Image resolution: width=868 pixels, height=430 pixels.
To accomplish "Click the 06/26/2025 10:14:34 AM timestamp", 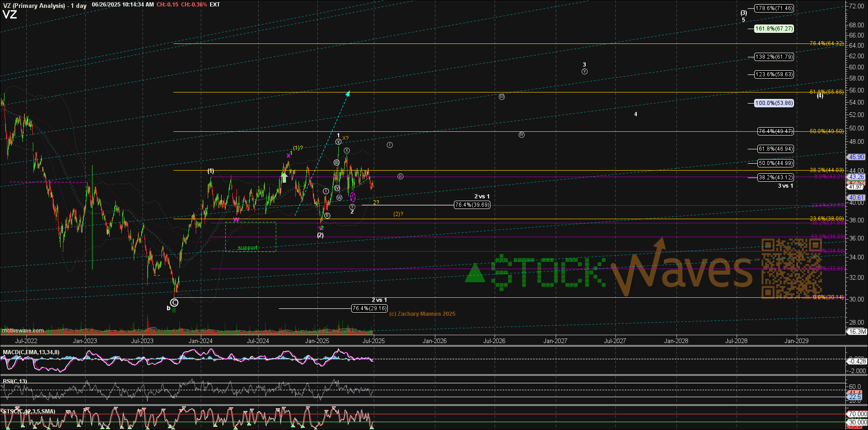I will click(123, 5).
